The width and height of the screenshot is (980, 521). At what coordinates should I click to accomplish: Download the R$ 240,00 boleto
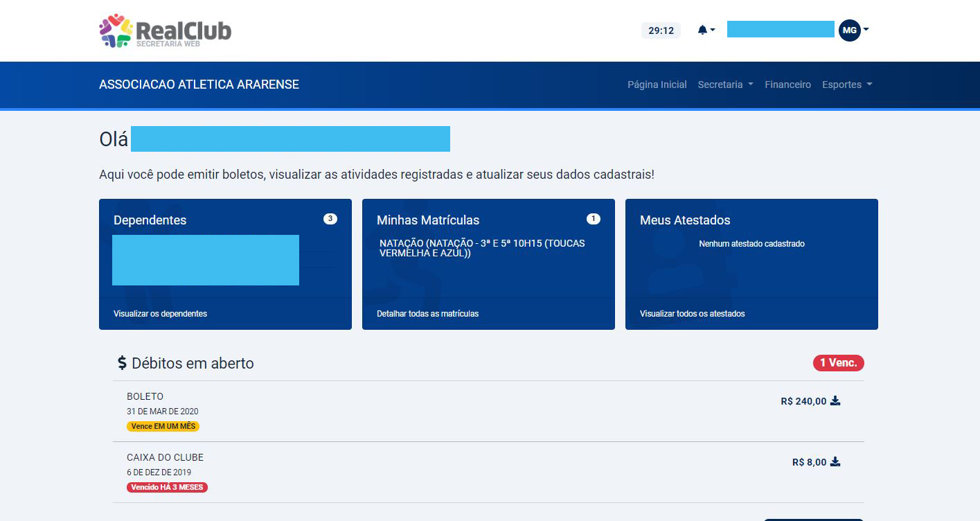(835, 400)
